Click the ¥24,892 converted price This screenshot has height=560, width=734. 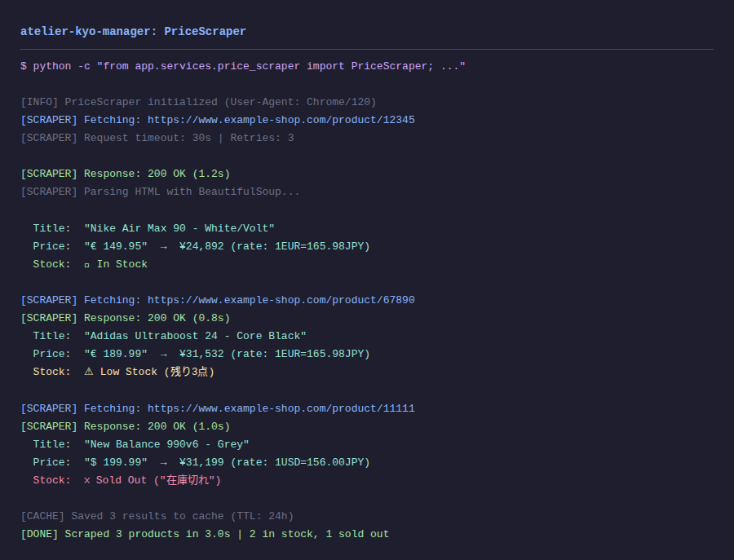[201, 246]
